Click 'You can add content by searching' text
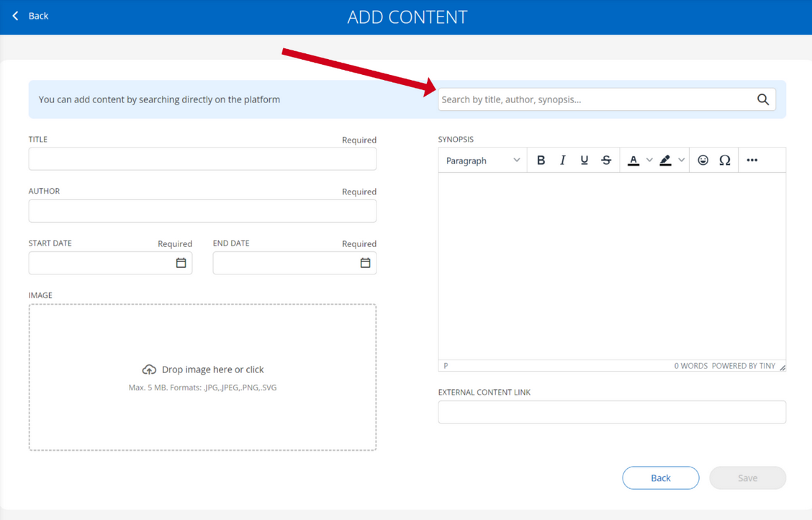Image resolution: width=812 pixels, height=520 pixels. [x=159, y=99]
